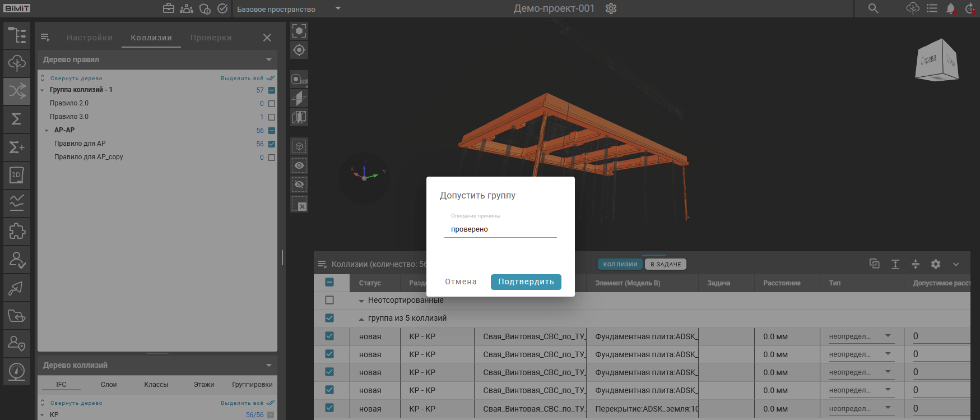The width and height of the screenshot is (980, 420).
Task: Click the Подтвердить button
Action: coord(526,282)
